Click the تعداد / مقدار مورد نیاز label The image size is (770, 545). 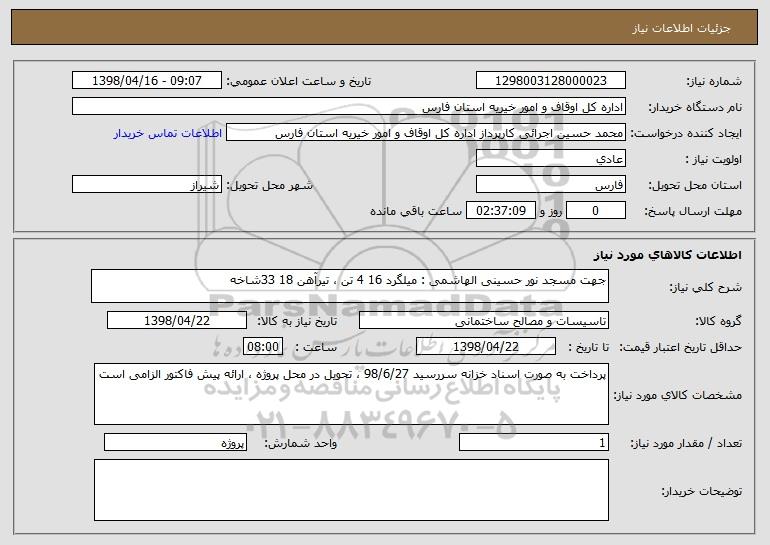686,443
